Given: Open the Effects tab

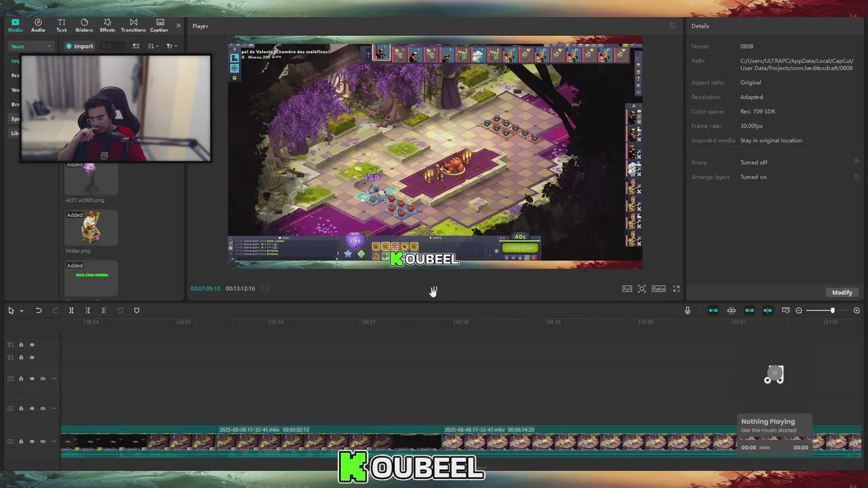Looking at the screenshot, I should click(107, 26).
